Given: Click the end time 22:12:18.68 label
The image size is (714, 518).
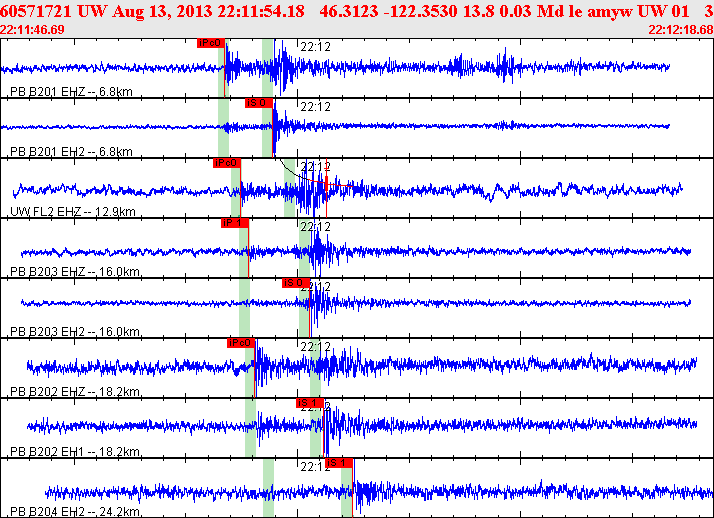Looking at the screenshot, I should click(681, 30).
